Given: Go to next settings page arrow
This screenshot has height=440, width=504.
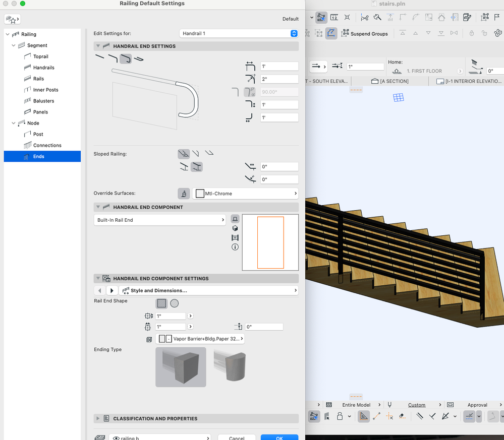Looking at the screenshot, I should coord(111,291).
